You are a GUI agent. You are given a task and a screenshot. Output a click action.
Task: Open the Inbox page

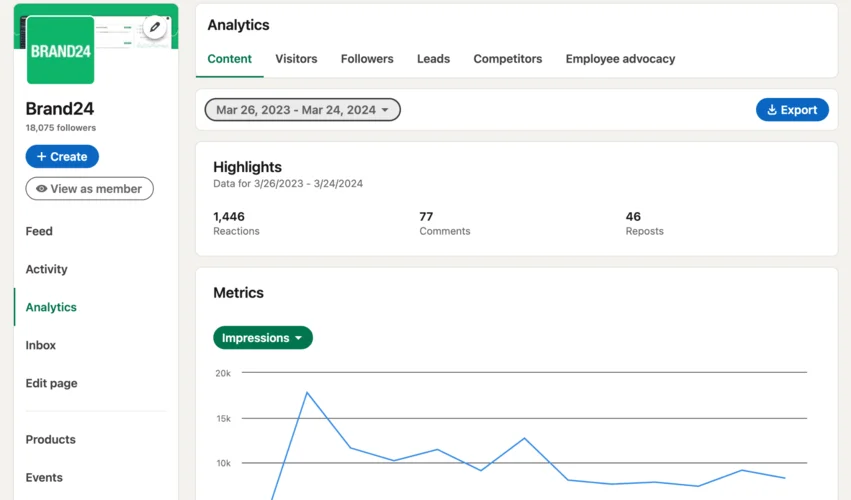pyautogui.click(x=41, y=345)
